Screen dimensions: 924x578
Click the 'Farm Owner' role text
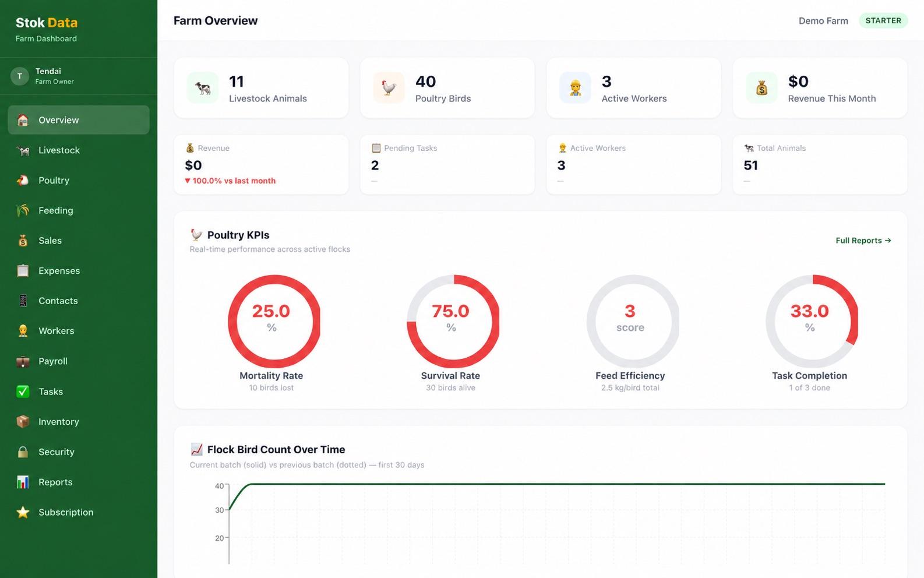click(55, 82)
